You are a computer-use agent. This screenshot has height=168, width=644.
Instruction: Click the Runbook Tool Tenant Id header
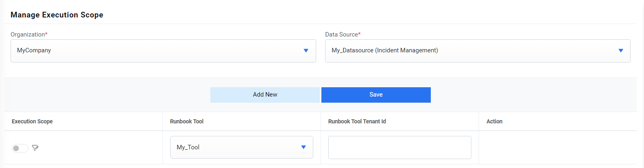click(x=357, y=121)
